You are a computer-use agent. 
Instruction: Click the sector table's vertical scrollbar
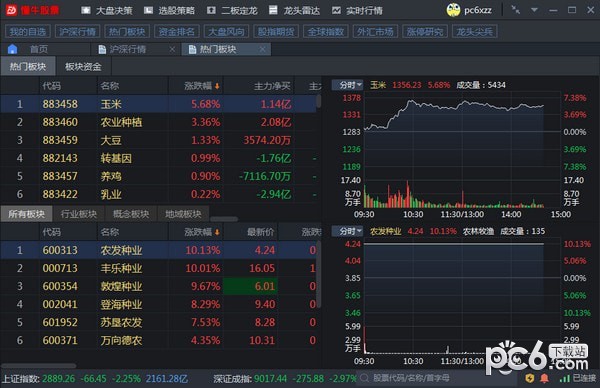pos(319,101)
